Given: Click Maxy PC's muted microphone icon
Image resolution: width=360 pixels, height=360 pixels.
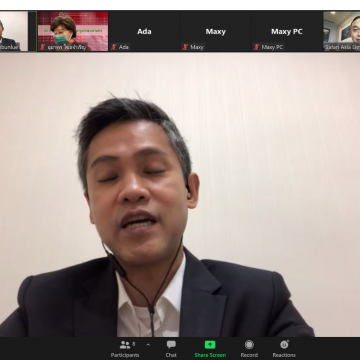Looking at the screenshot, I should coord(257,47).
